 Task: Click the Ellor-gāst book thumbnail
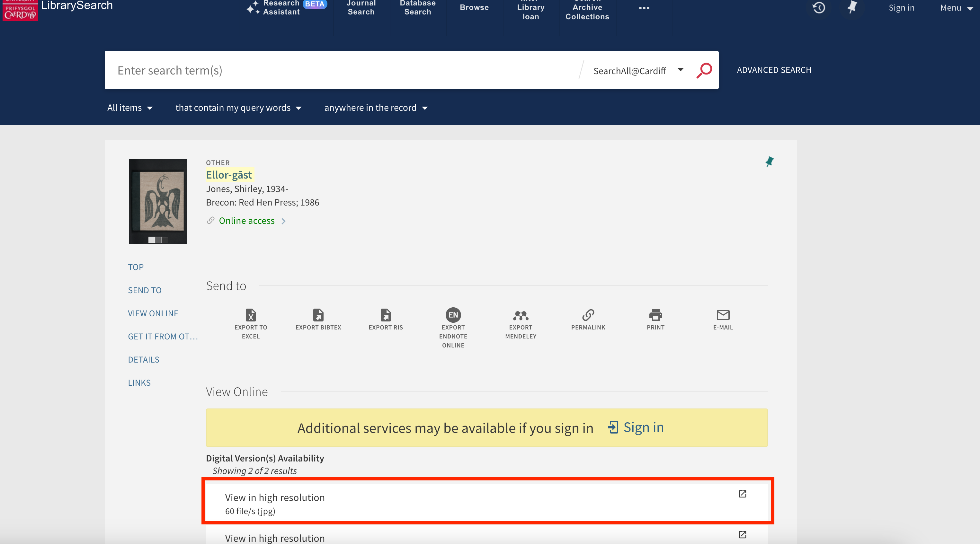pos(157,200)
